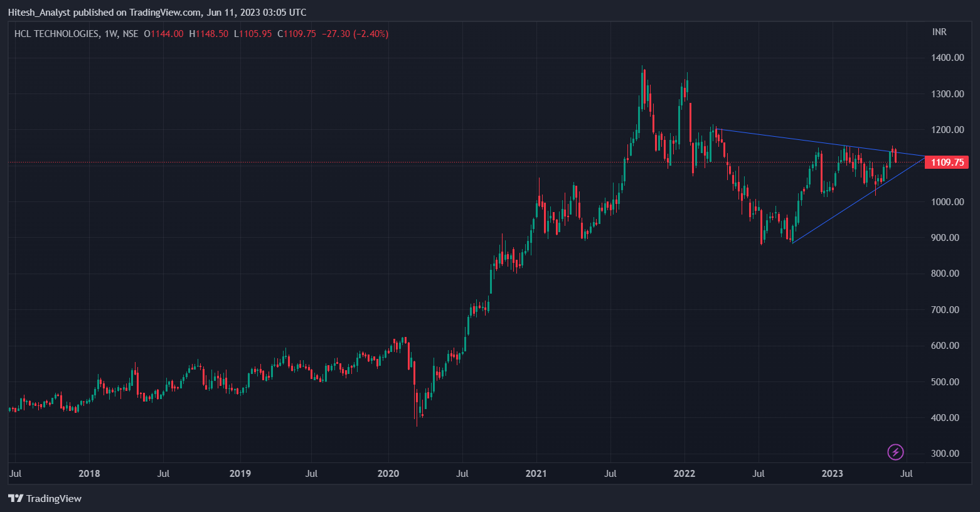
Task: Click the low value L1105.95
Action: 253,34
